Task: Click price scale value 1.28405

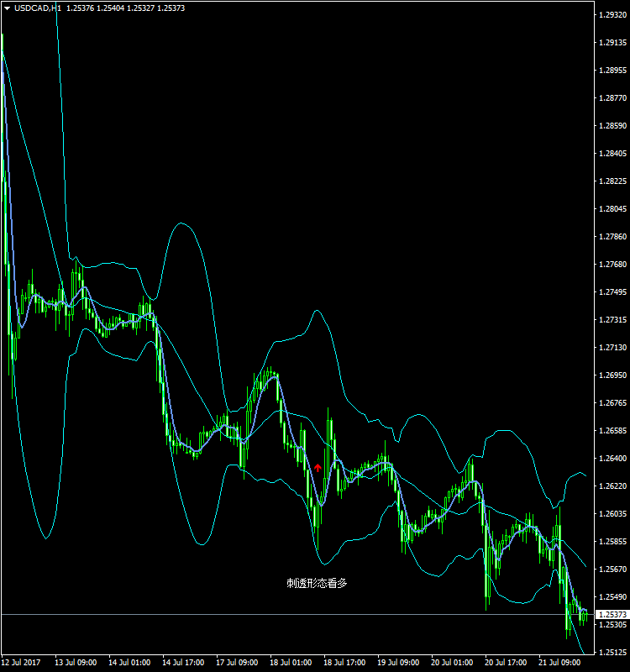Action: pos(612,154)
